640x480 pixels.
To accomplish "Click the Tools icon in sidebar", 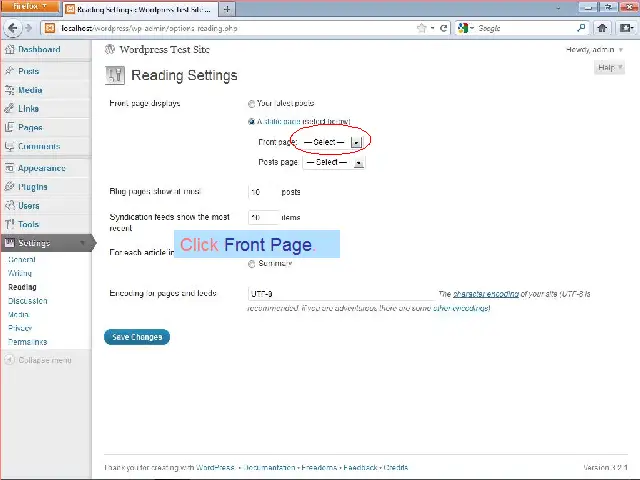I will coord(9,224).
